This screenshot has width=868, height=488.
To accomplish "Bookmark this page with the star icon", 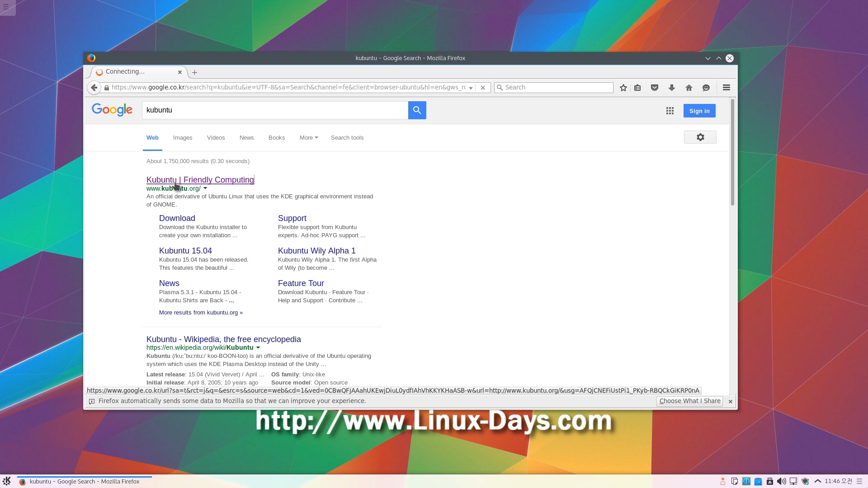I will click(x=623, y=88).
